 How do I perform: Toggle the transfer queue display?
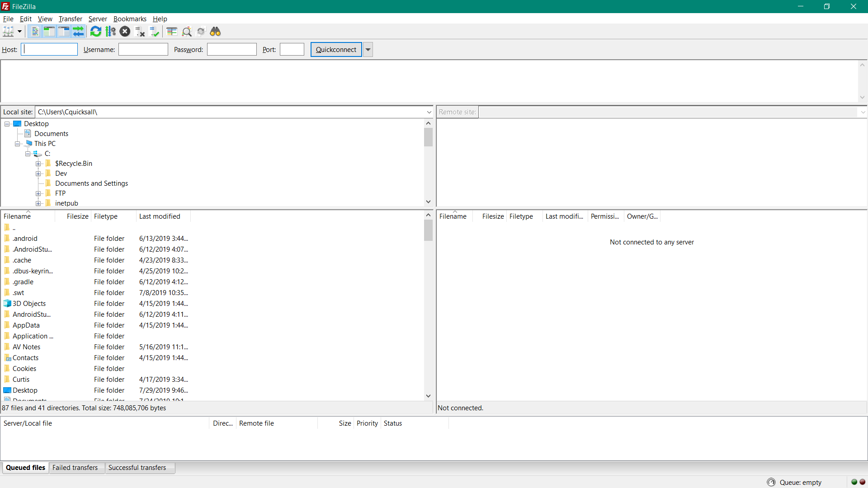(79, 32)
